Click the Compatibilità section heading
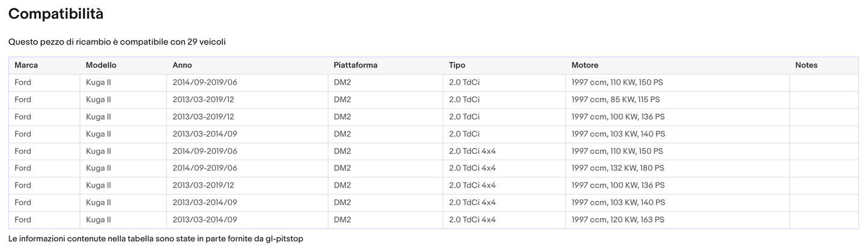This screenshot has height=252, width=868. 56,14
